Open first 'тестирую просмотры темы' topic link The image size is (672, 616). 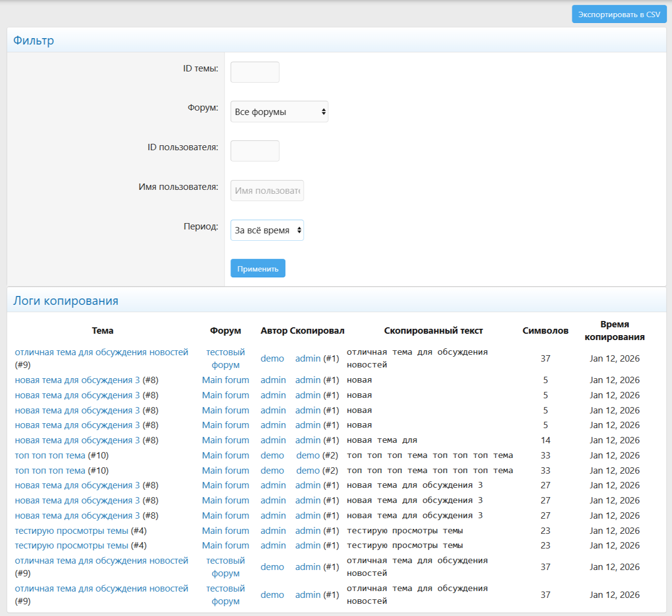(x=71, y=531)
